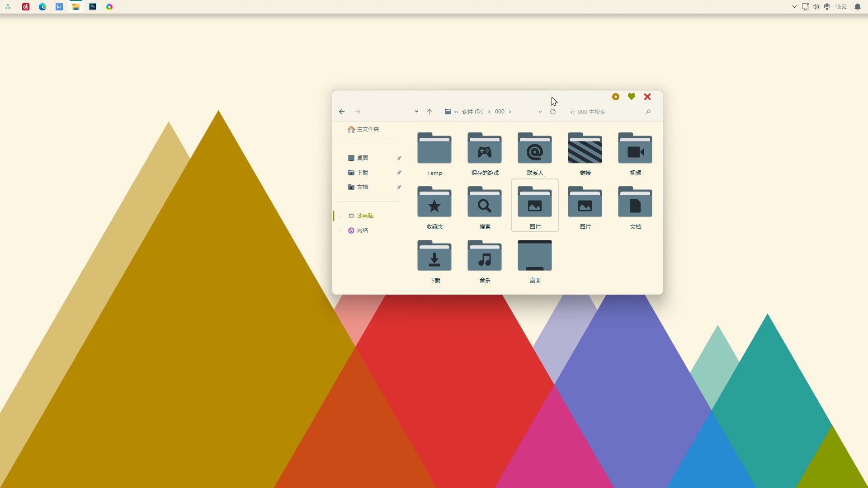Toggle pin on sidebar 下载 entry

point(399,173)
